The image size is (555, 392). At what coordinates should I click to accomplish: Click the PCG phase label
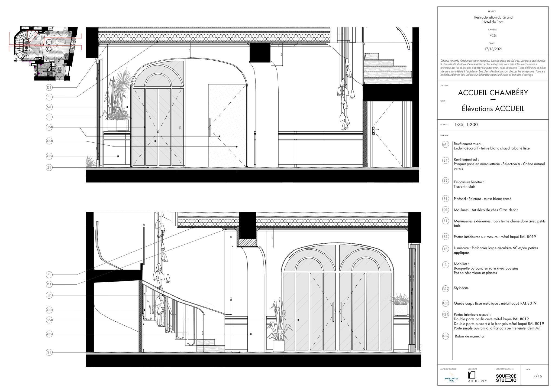point(493,35)
